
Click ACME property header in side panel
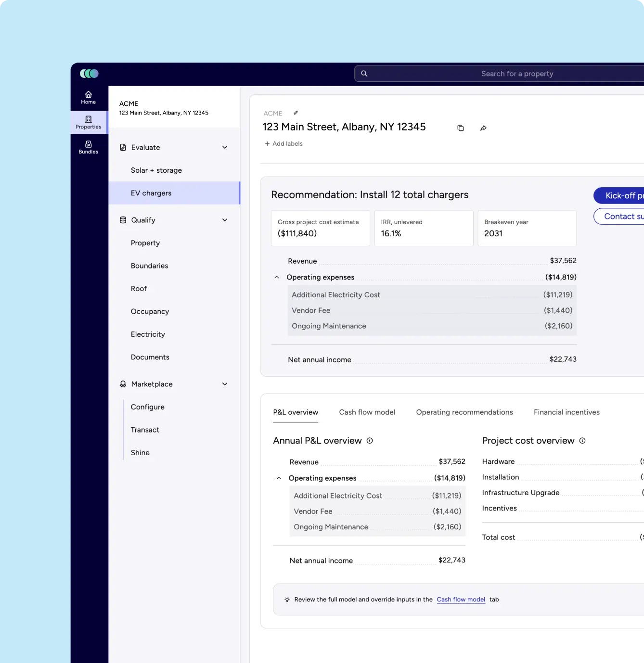pyautogui.click(x=174, y=107)
